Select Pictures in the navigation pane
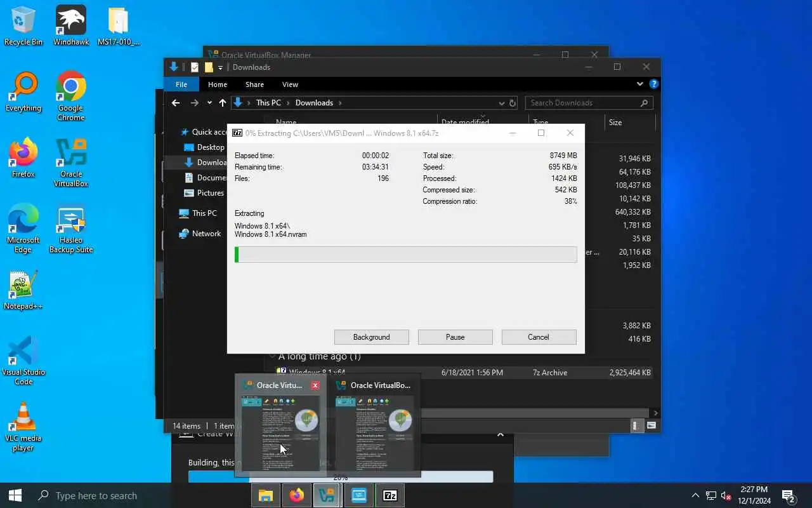Viewport: 812px width, 508px height. 204,193
